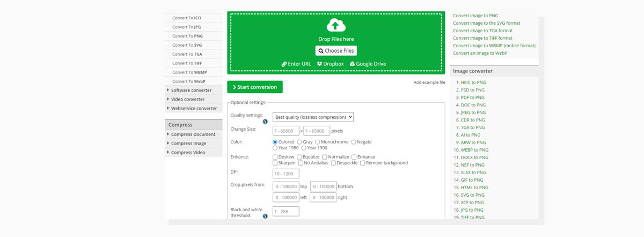644x237 pixels.
Task: Open the PSD to PNG link
Action: point(473,90)
